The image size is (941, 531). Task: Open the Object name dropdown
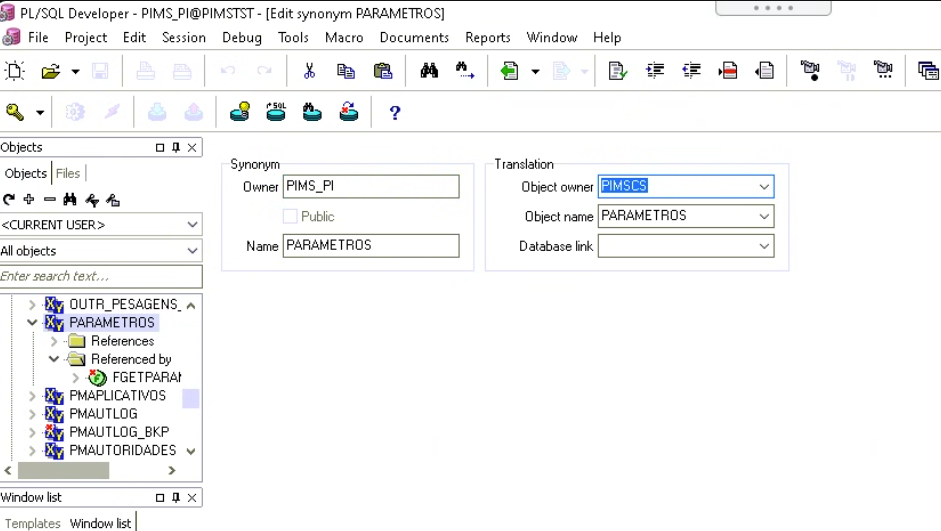[x=764, y=216]
